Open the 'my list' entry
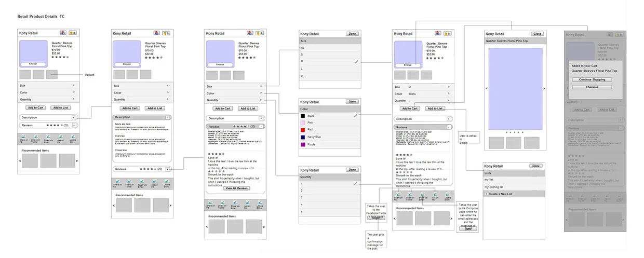The width and height of the screenshot is (644, 258). coord(514,180)
